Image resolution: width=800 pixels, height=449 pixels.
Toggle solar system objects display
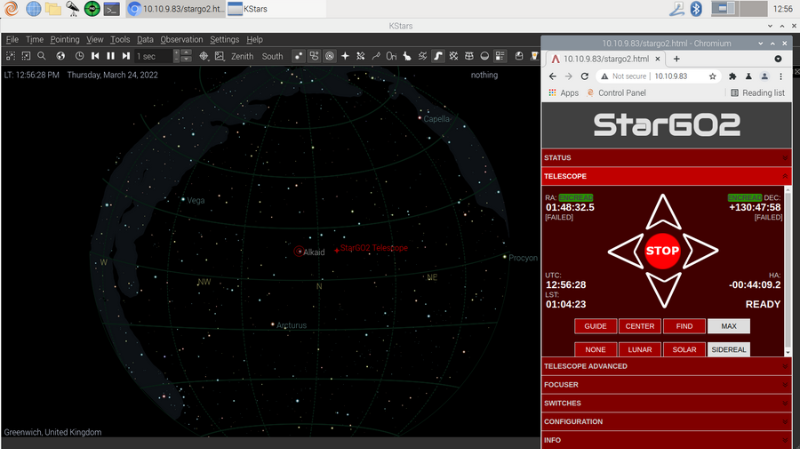pyautogui.click(x=330, y=56)
